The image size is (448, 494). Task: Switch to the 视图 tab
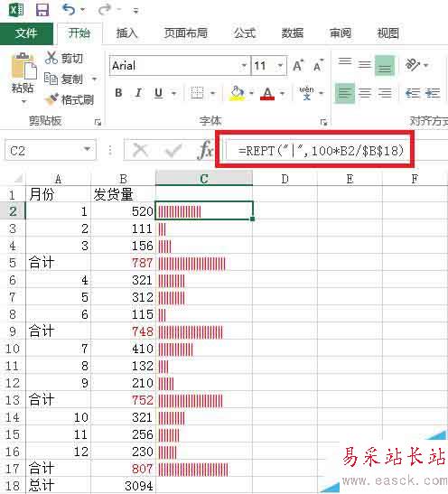click(388, 33)
